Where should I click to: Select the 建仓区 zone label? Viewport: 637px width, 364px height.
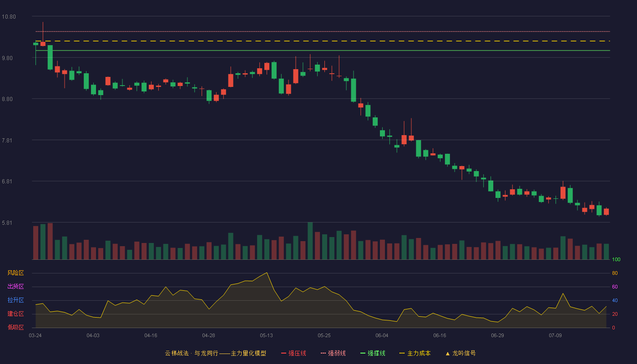click(x=15, y=314)
